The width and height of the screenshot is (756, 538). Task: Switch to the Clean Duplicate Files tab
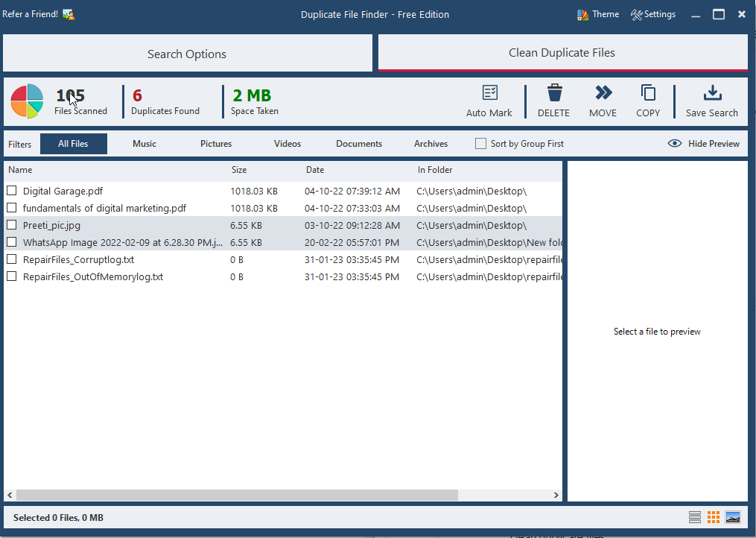[x=562, y=52]
